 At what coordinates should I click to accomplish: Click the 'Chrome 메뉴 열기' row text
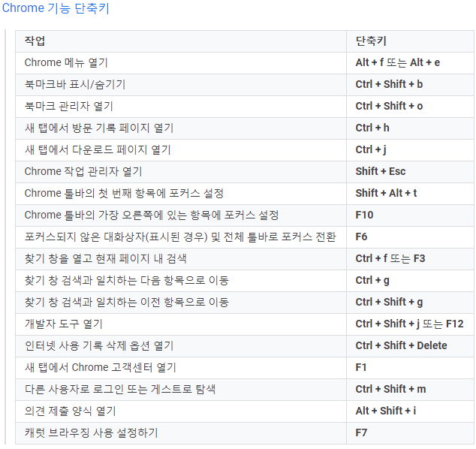point(66,62)
